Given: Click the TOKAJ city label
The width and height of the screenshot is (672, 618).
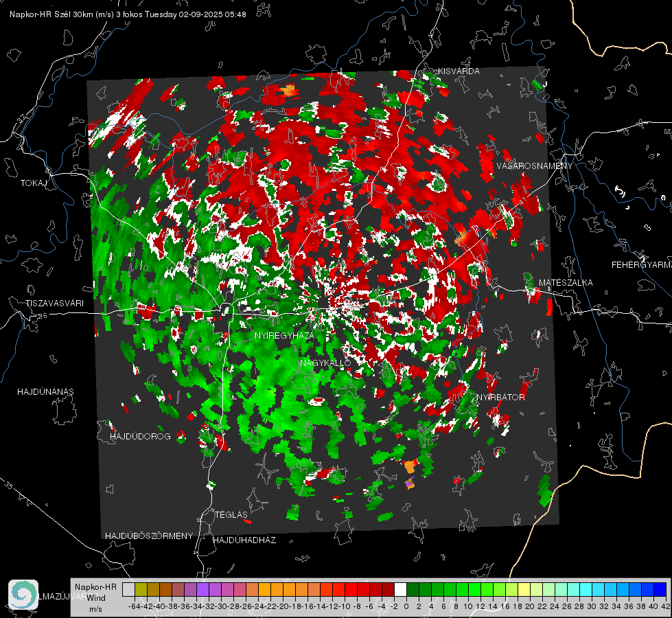Looking at the screenshot, I should point(34,183).
